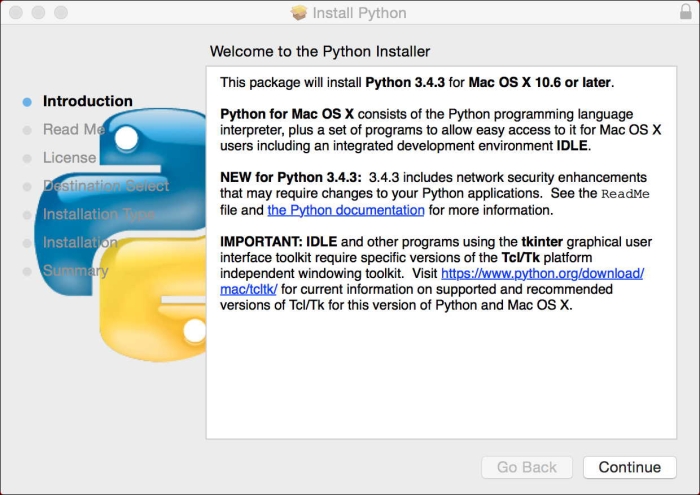Viewport: 700px width, 495px height.
Task: Click the bold 'tkinter' word
Action: (542, 241)
